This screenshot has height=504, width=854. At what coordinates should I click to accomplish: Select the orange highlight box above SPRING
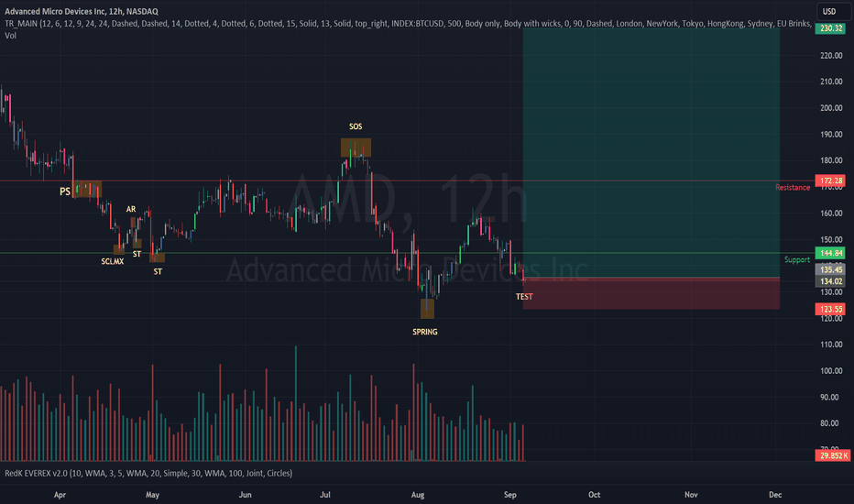[x=428, y=309]
